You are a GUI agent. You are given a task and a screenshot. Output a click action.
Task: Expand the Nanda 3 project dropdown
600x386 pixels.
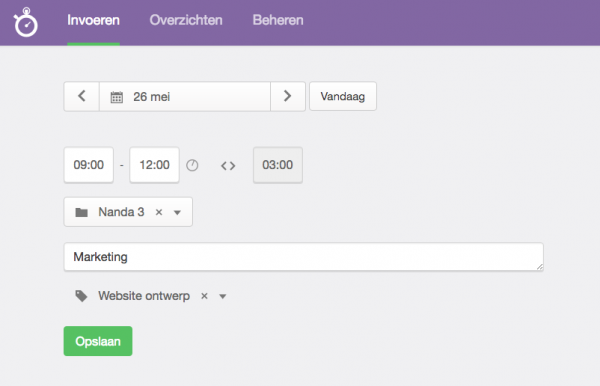177,213
